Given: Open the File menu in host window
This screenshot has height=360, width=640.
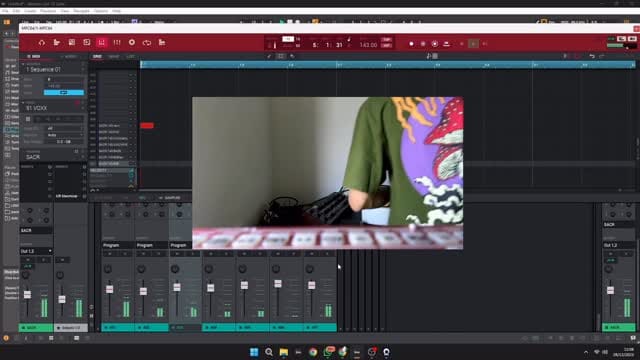Looking at the screenshot, I should [x=5, y=11].
